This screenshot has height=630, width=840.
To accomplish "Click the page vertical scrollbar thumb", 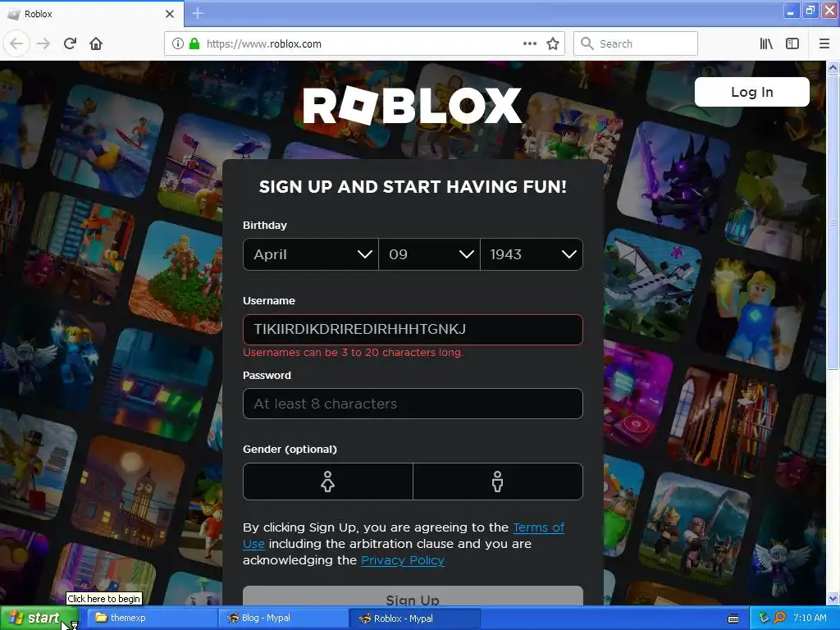I will coord(833,221).
